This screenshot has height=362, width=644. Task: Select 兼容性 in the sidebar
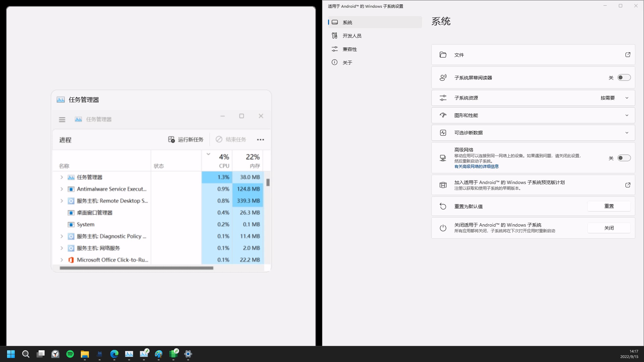click(x=350, y=49)
